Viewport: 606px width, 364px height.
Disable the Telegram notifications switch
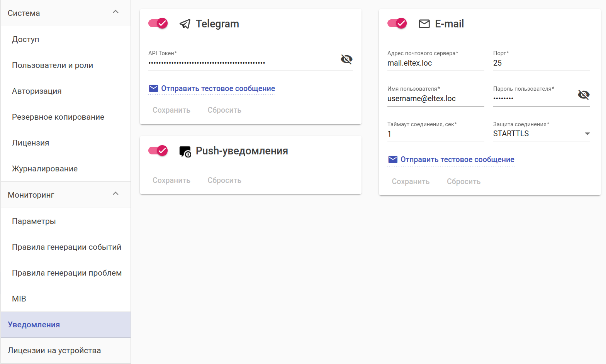click(x=158, y=24)
